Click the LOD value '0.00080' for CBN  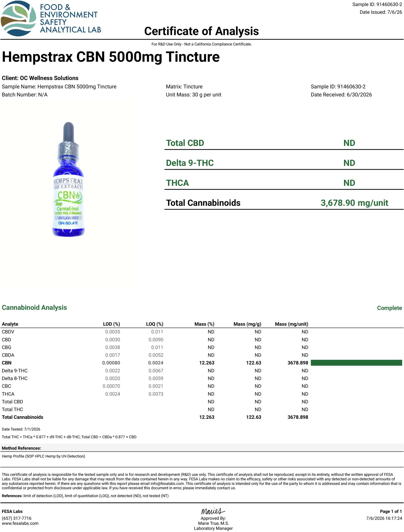pyautogui.click(x=111, y=363)
